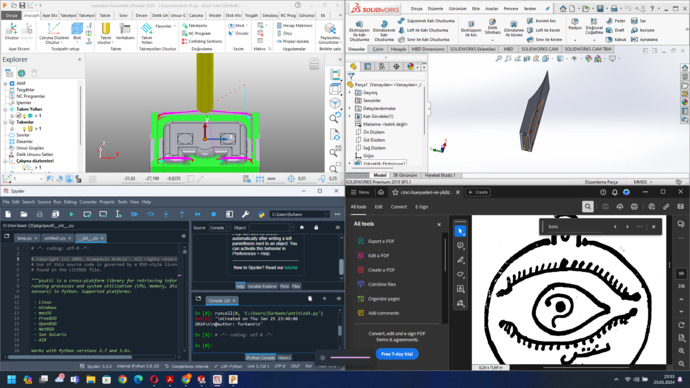Click the Python path manager icon in Spyder

point(261,214)
